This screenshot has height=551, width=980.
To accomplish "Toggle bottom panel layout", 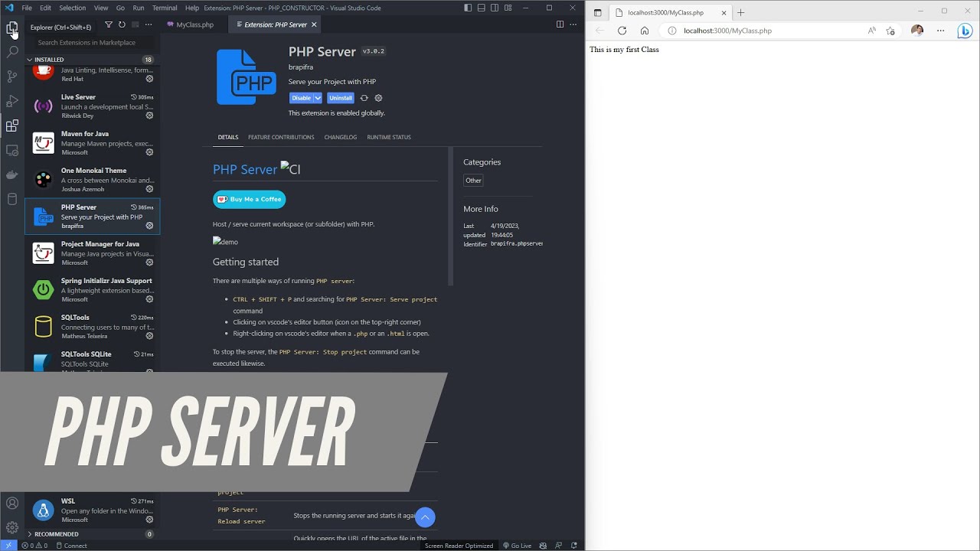I will point(482,8).
